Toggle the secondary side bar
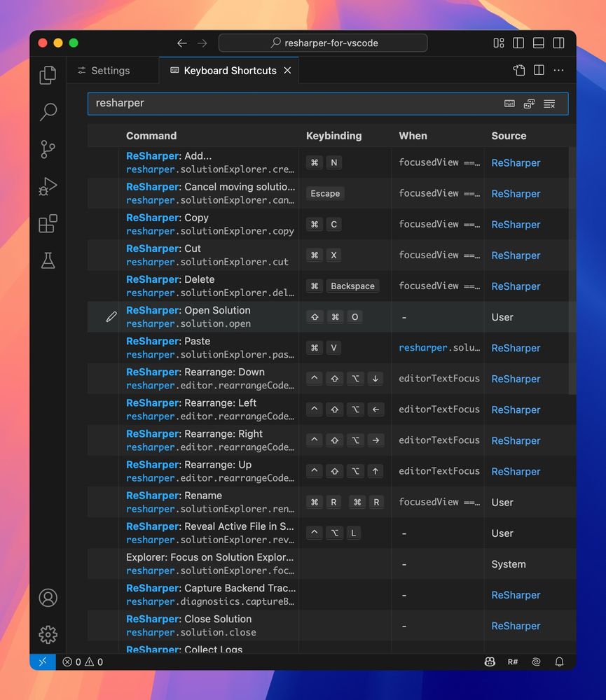The width and height of the screenshot is (606, 700). (558, 43)
